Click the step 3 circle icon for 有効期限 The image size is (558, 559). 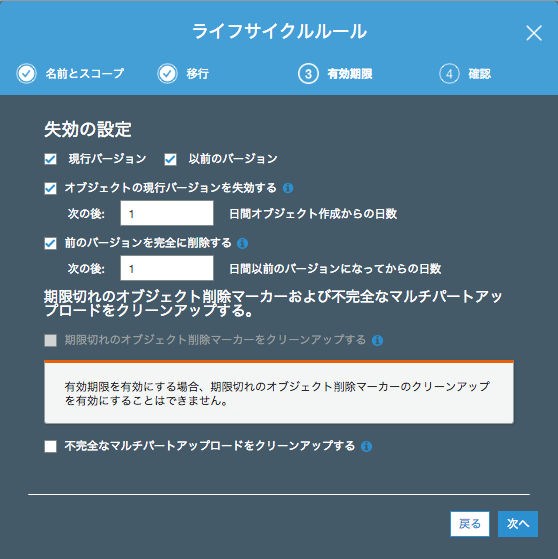pyautogui.click(x=308, y=74)
